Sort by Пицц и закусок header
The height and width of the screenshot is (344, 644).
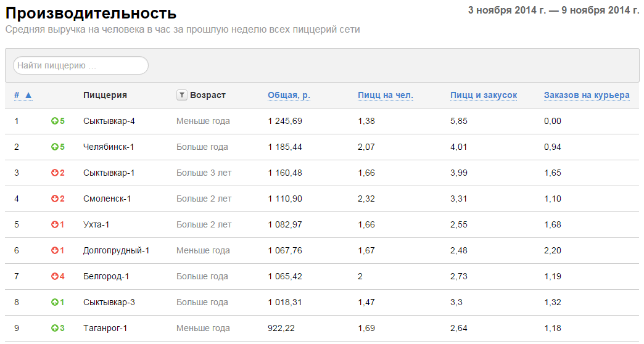pyautogui.click(x=484, y=95)
